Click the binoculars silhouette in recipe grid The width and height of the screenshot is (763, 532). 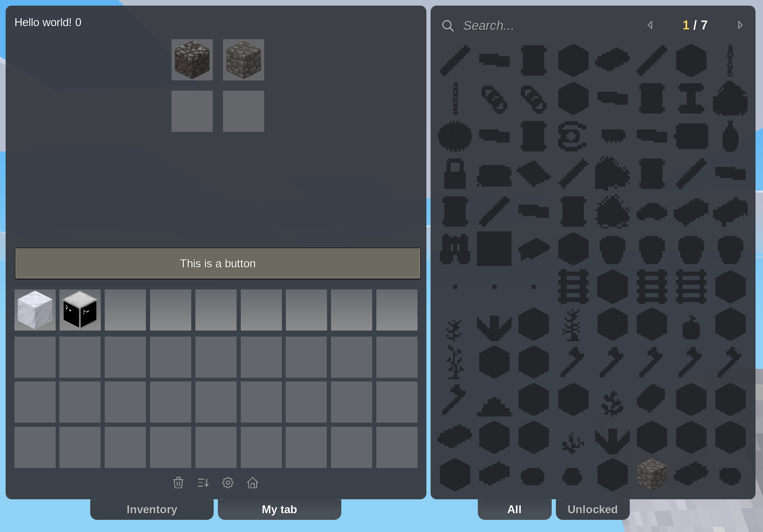tap(454, 249)
